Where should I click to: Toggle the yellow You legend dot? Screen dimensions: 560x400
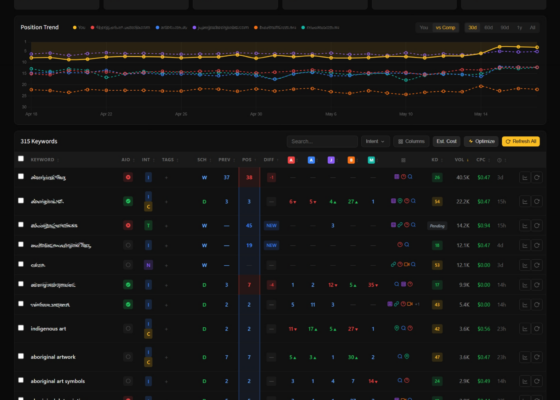[75, 28]
